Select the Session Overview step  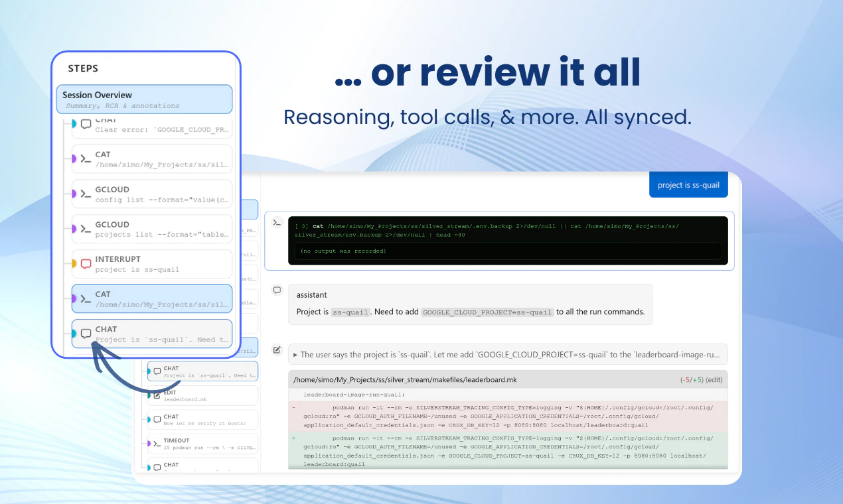[x=144, y=99]
